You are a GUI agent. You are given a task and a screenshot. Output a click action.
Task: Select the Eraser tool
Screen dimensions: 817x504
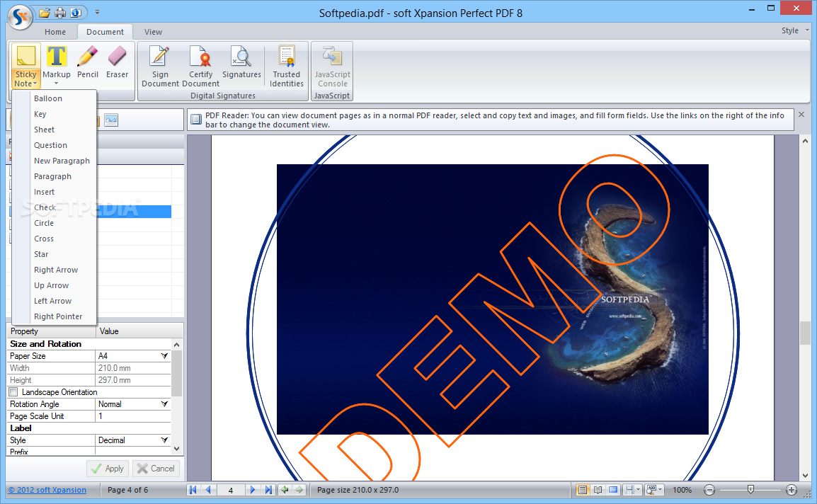(118, 62)
